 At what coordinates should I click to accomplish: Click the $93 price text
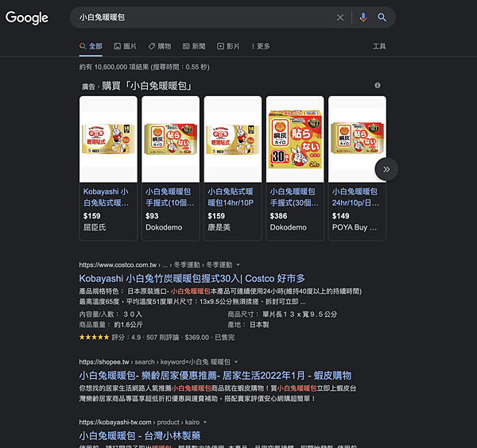click(x=152, y=216)
